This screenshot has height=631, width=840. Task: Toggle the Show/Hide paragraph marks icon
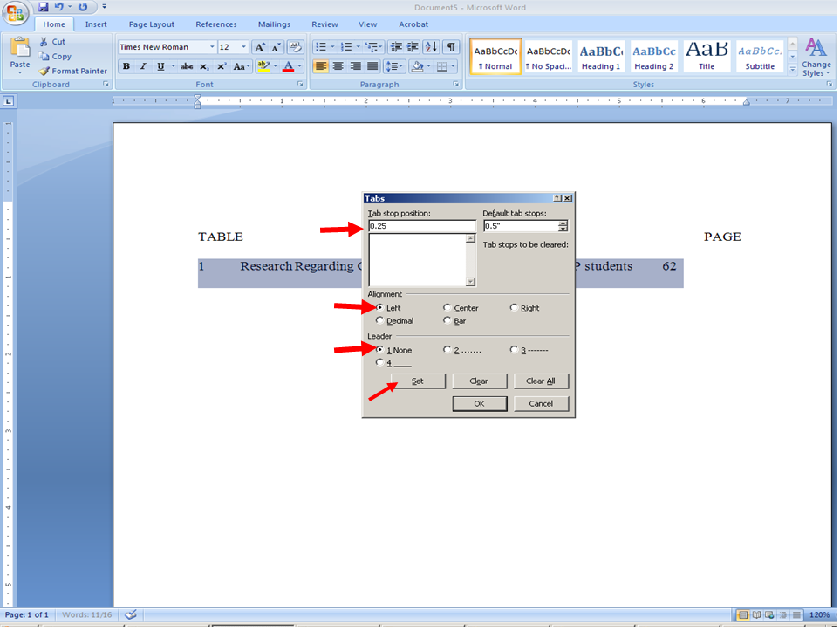pos(453,46)
